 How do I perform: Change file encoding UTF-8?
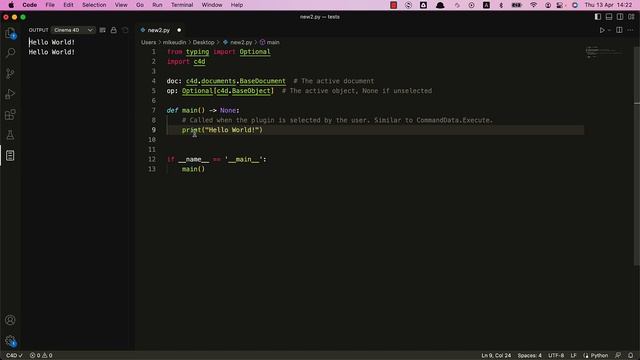[x=556, y=356]
